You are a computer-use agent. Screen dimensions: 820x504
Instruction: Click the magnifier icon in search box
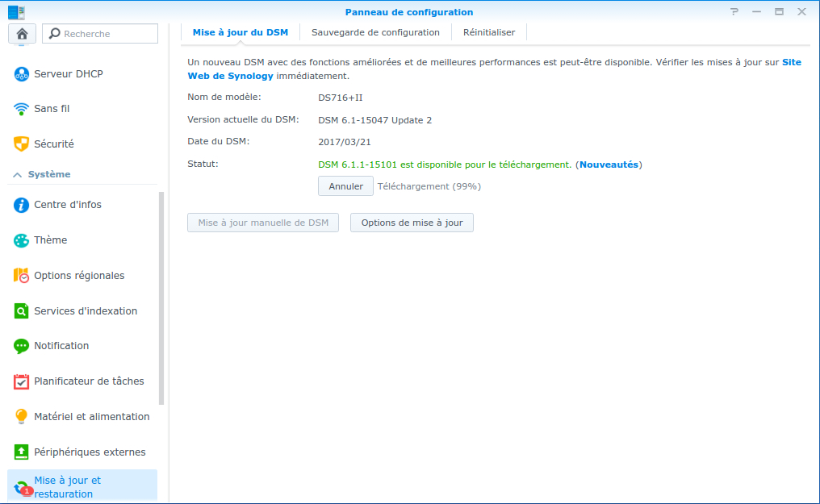pyautogui.click(x=54, y=33)
